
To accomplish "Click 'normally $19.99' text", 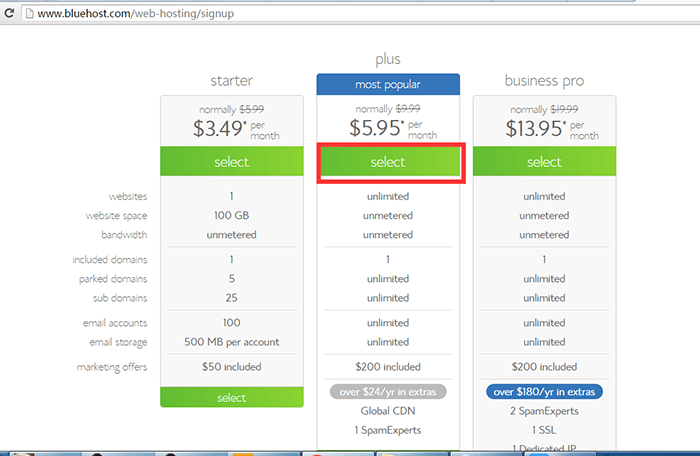I will tap(544, 109).
